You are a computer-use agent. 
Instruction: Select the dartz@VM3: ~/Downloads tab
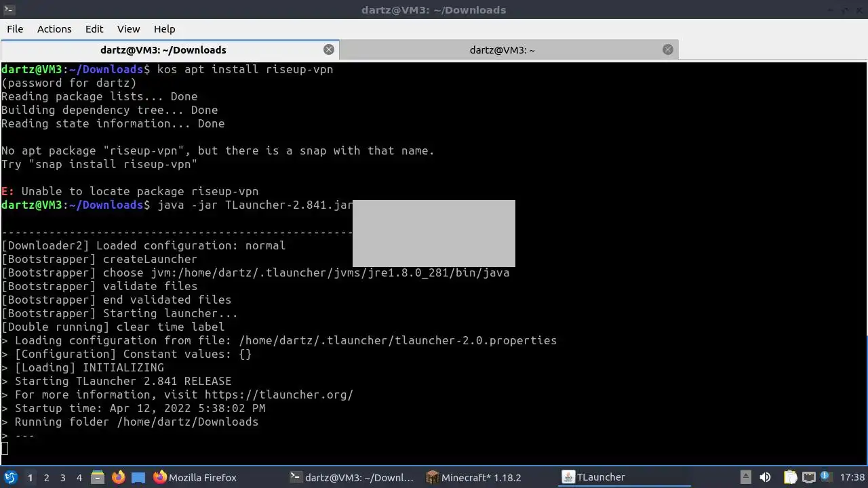[170, 50]
